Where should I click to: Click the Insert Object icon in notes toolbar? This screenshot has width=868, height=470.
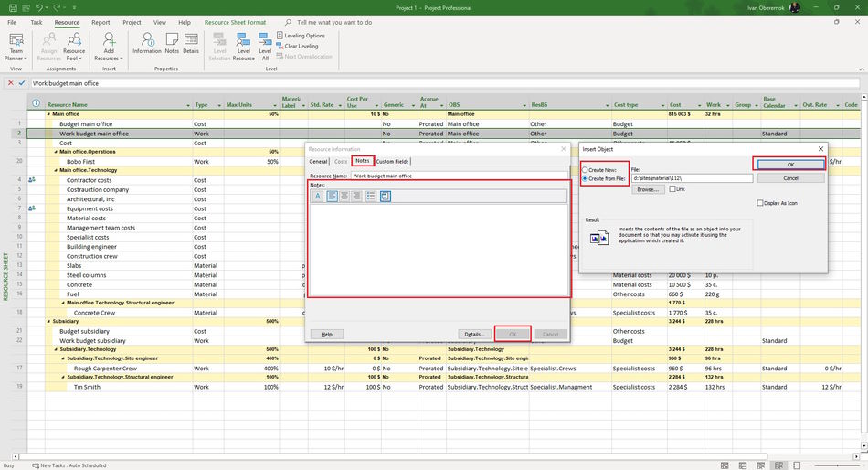(386, 197)
